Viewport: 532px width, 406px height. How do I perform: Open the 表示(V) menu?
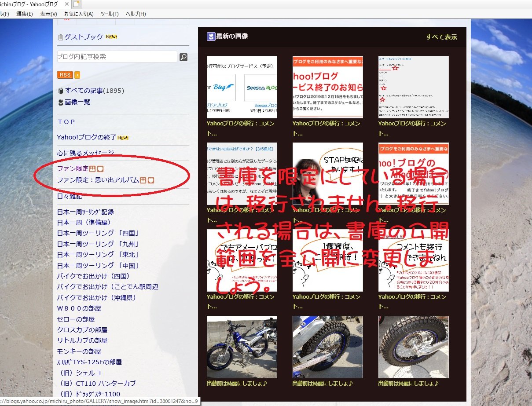tap(48, 14)
